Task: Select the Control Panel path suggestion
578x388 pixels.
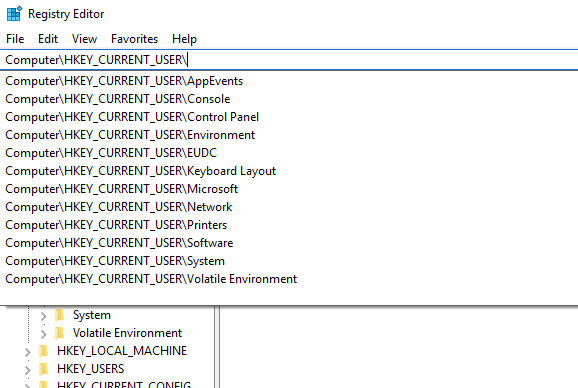Action: (x=289, y=117)
